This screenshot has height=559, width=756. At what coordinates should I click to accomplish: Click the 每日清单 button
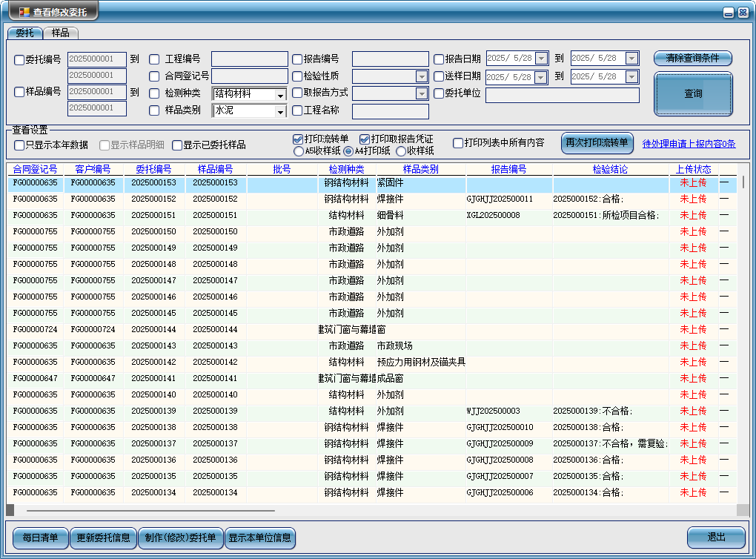click(x=40, y=538)
